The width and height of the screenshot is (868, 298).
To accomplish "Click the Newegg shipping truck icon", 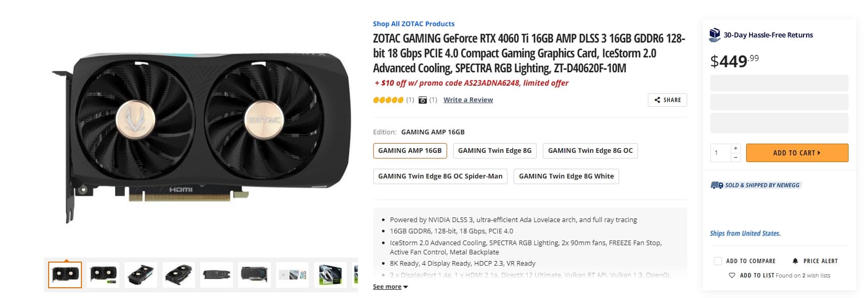I will pyautogui.click(x=716, y=185).
